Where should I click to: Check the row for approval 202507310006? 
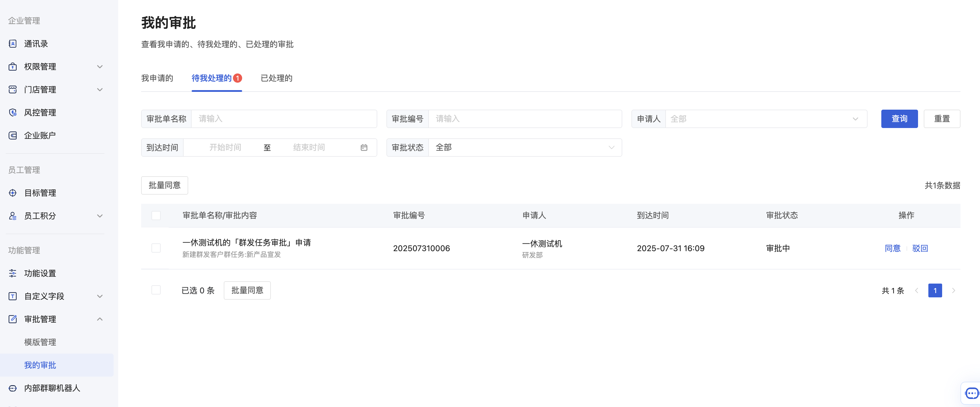pos(156,248)
